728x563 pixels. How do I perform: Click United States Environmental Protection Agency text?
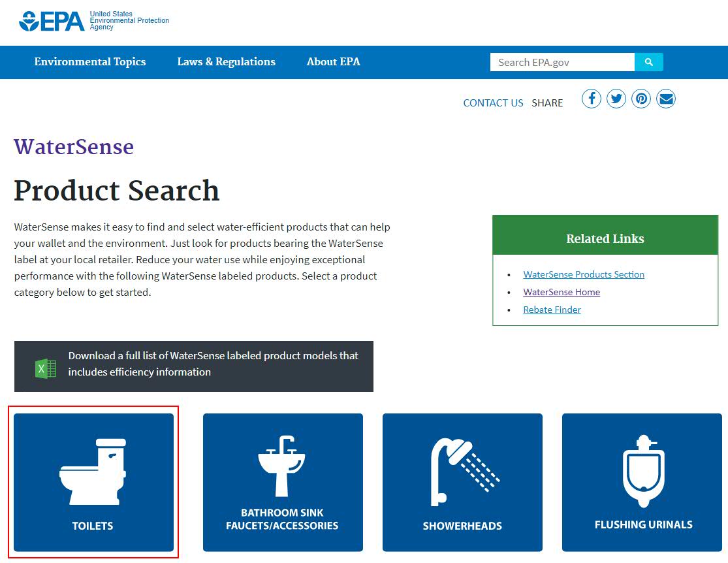(x=129, y=20)
